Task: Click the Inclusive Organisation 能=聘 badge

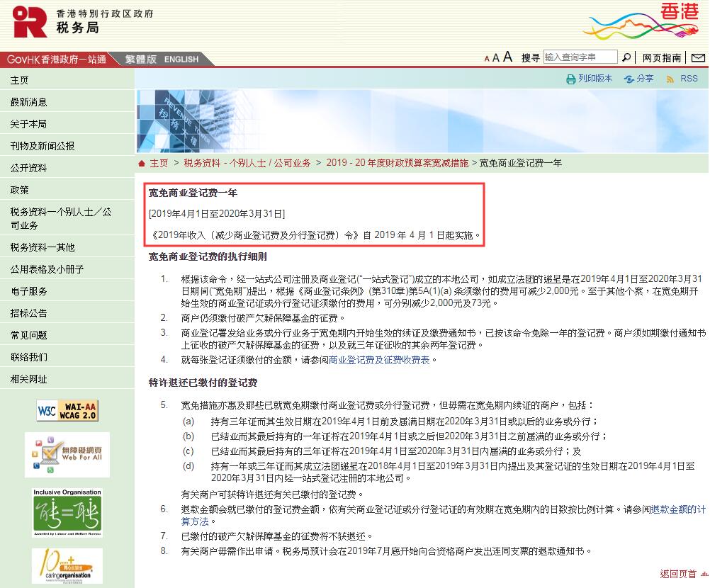Action: [x=66, y=511]
